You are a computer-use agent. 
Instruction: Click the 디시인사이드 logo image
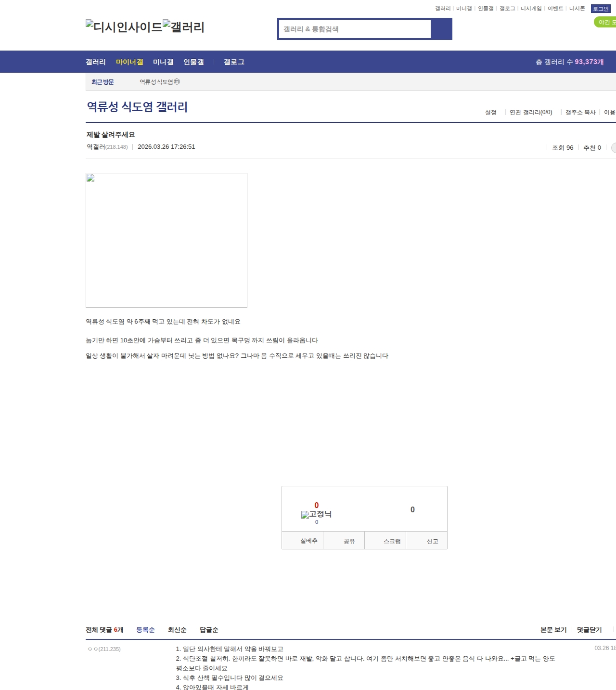124,27
